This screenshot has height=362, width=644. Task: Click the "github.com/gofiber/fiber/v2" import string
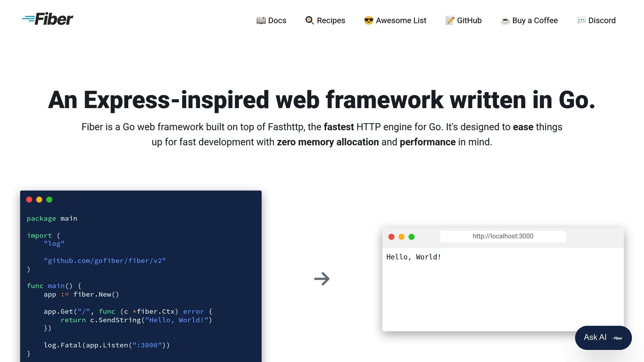[x=105, y=261]
